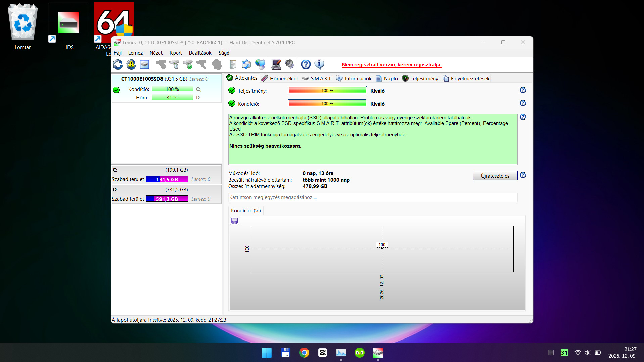Image resolution: width=644 pixels, height=362 pixels.
Task: Click the help icon beside green status text box
Action: 523,117
